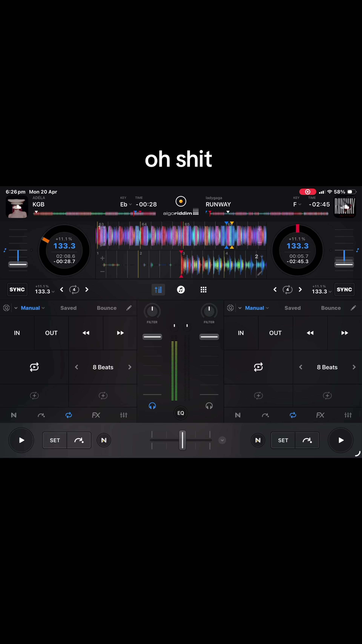Screen dimensions: 362x644
Task: Edit right deck loops with pencil icon
Action: coord(353,308)
